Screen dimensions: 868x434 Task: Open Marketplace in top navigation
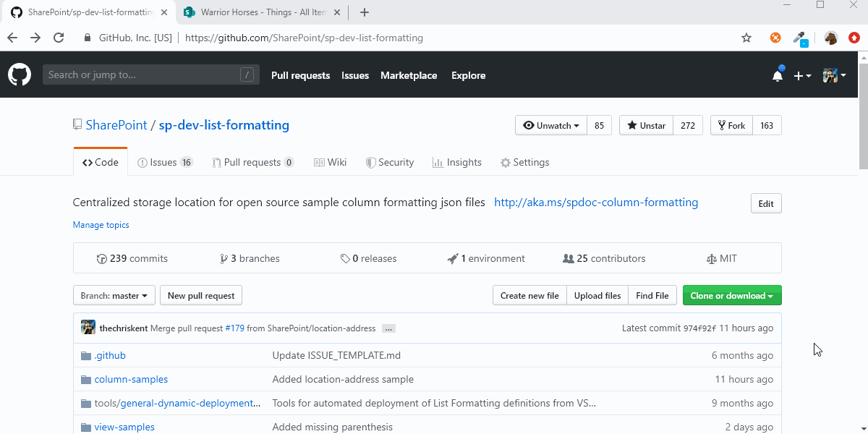click(x=409, y=75)
